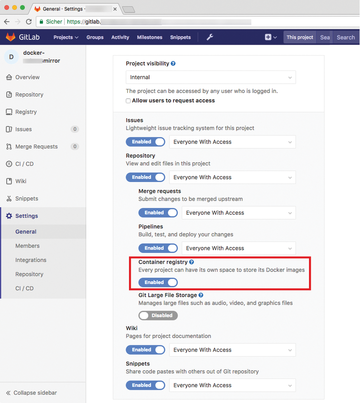Open the admin wrench icon
Screen dimensions: 360x403
[x=210, y=37]
